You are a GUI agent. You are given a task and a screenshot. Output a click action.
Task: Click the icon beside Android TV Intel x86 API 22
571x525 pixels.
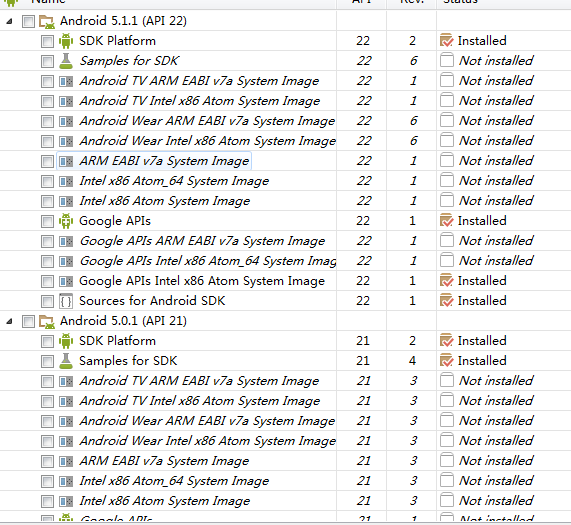coord(66,101)
